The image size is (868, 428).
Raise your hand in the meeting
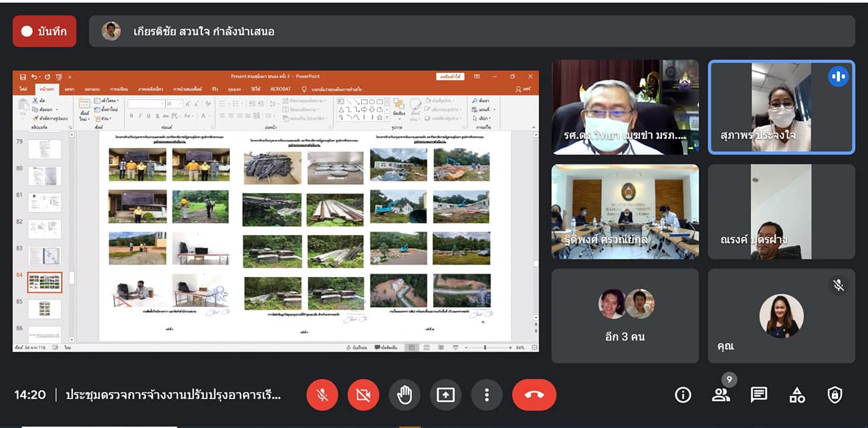[404, 395]
